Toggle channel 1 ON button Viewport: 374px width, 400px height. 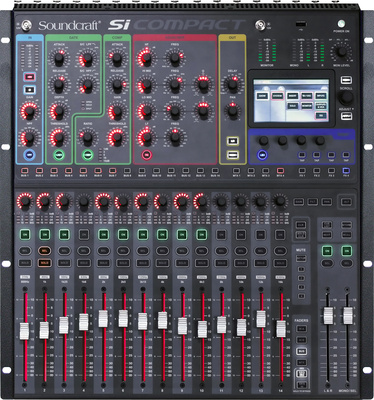point(25,234)
